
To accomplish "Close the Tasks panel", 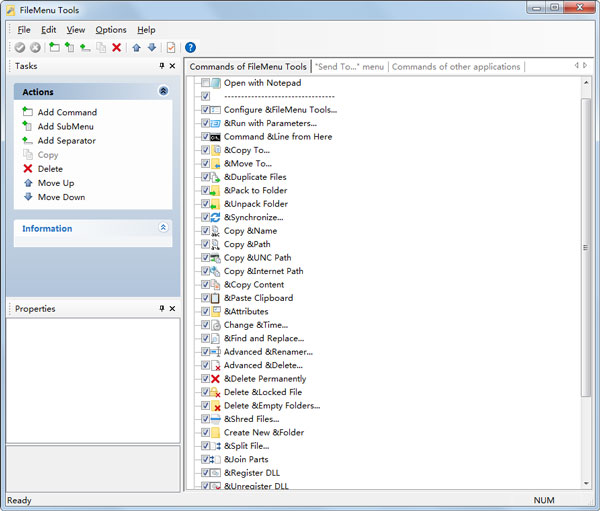I will click(x=172, y=66).
